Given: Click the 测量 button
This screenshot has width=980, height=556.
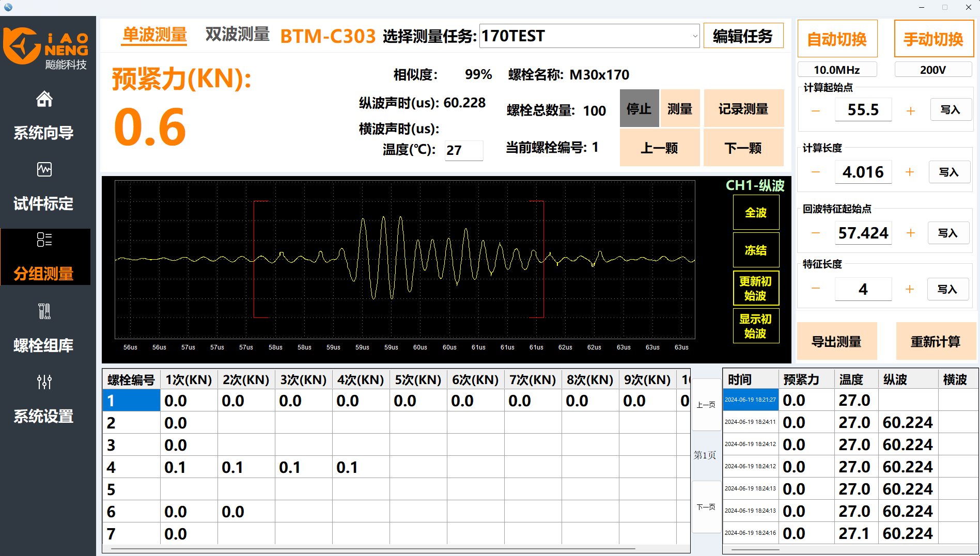Looking at the screenshot, I should [x=680, y=108].
